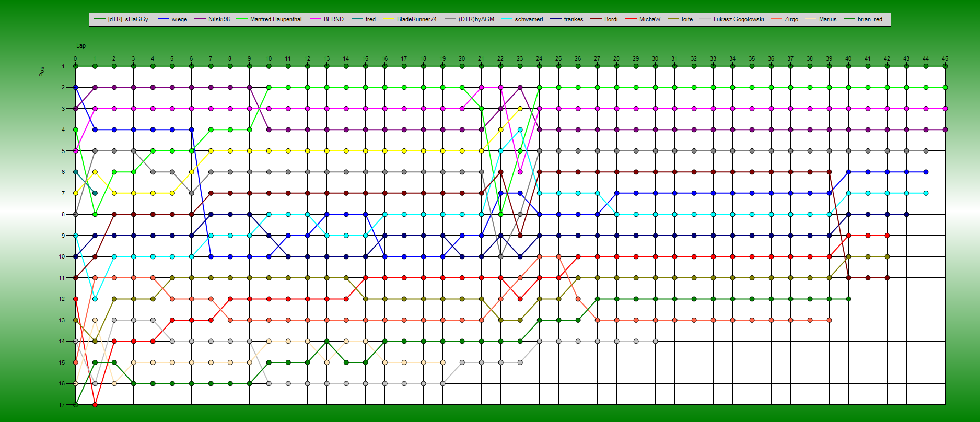The height and width of the screenshot is (422, 980).
Task: Click gray (DTR)byAGM marker at lap 44 position 5
Action: pos(926,151)
